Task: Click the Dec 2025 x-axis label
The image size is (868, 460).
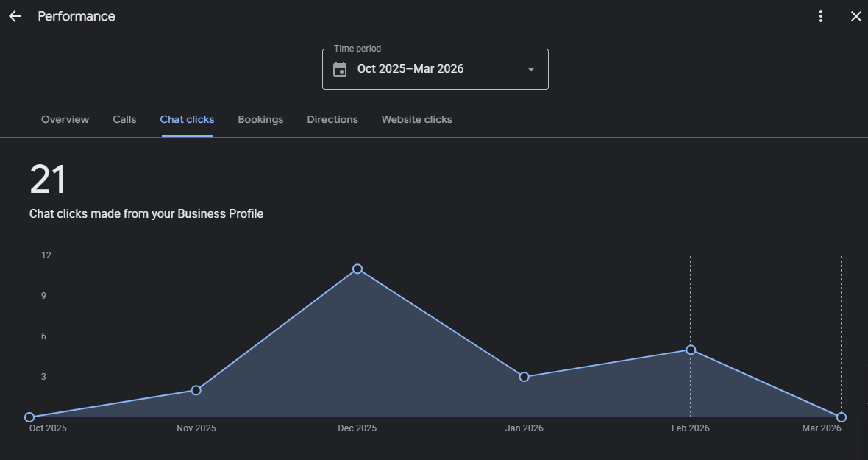Action: pos(357,428)
